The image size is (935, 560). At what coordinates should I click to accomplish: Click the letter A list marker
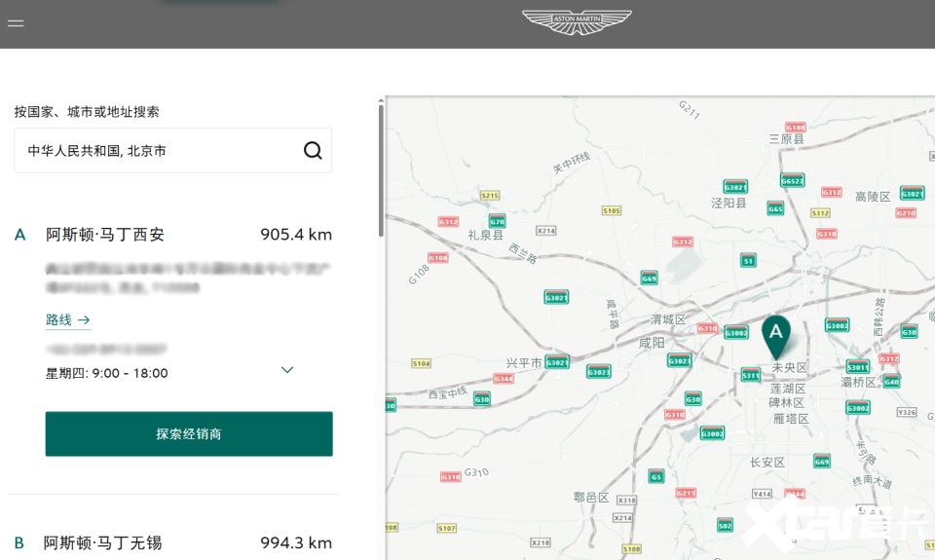[x=19, y=235]
